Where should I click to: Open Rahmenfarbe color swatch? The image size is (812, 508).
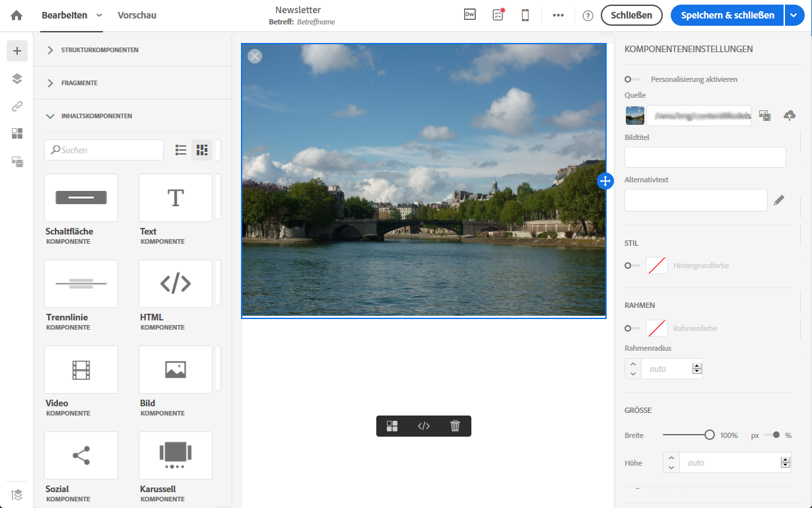656,328
